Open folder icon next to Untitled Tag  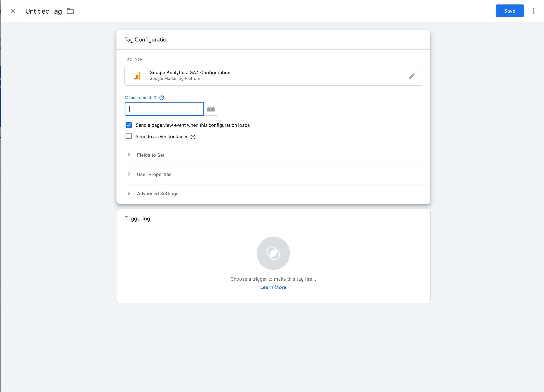pos(70,11)
